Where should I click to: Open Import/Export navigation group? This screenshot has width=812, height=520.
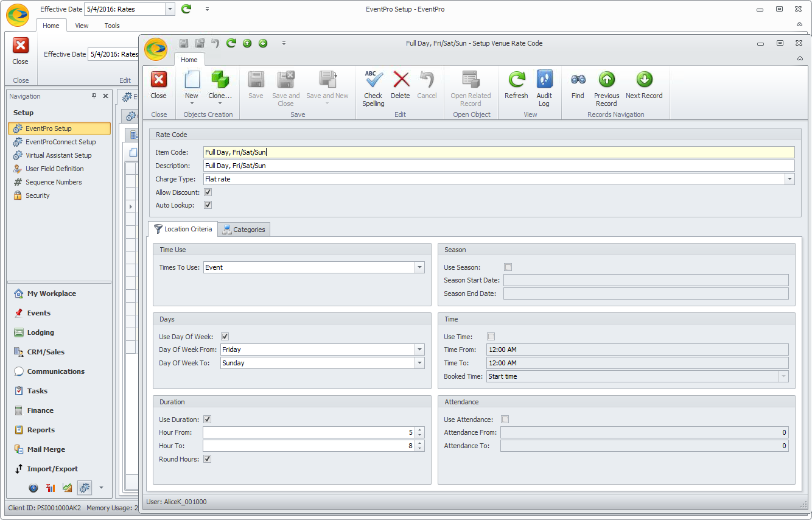coord(59,469)
